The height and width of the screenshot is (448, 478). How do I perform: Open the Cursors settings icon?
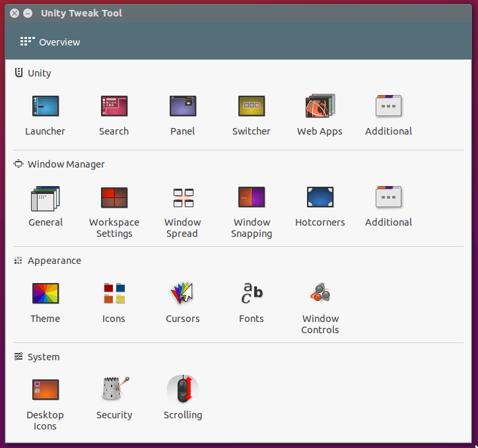182,294
